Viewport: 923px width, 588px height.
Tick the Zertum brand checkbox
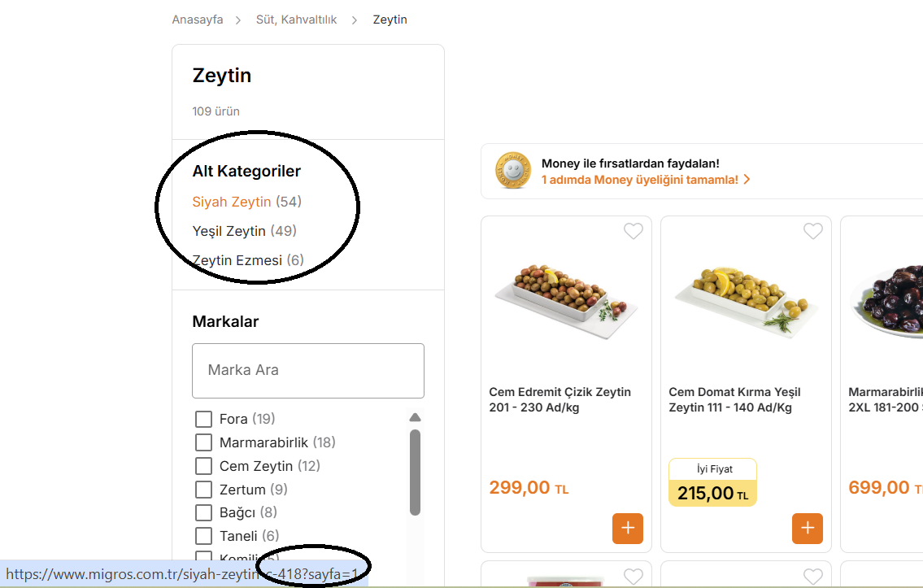click(203, 490)
